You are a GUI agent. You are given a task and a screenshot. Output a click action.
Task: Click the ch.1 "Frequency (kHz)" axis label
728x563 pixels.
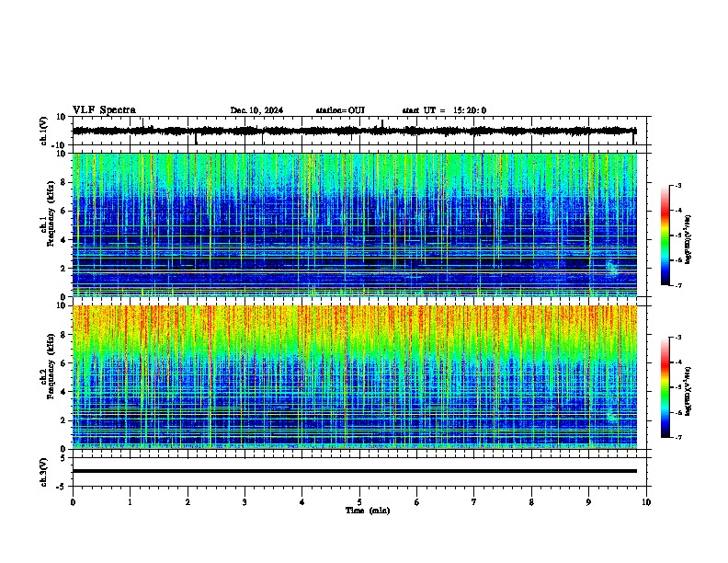pyautogui.click(x=51, y=213)
